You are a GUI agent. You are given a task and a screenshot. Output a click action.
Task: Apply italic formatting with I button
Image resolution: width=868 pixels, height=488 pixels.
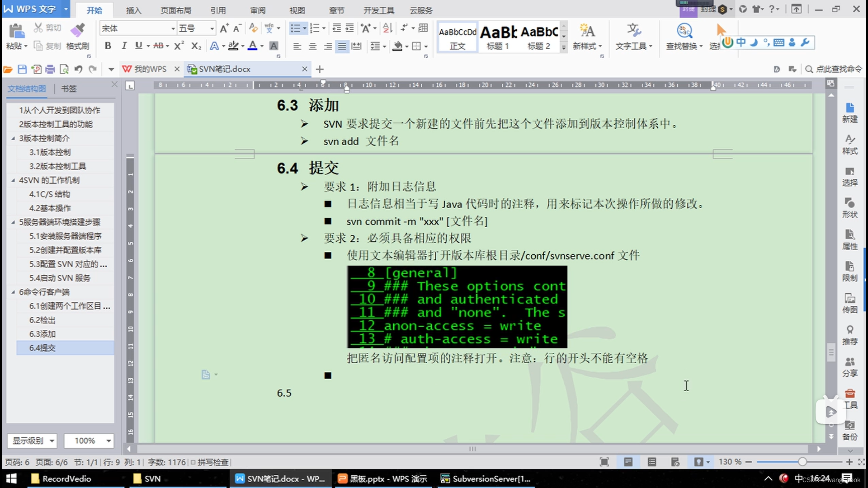click(124, 46)
